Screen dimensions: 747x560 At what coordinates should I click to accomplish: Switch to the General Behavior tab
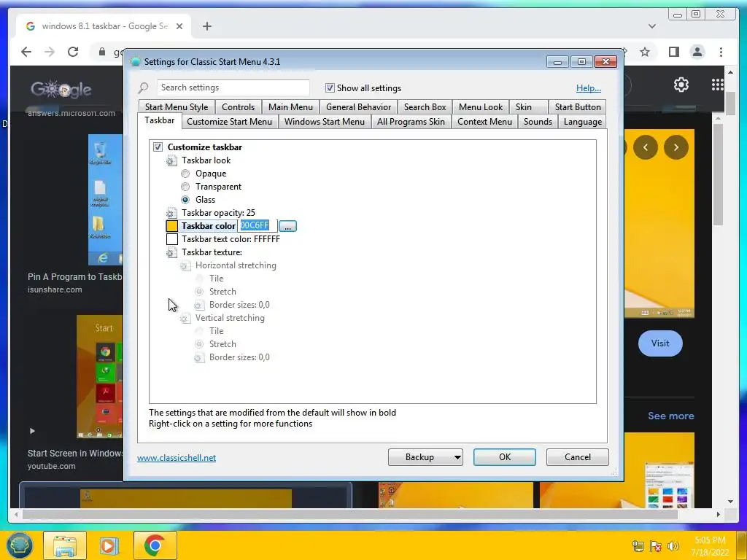pos(359,107)
